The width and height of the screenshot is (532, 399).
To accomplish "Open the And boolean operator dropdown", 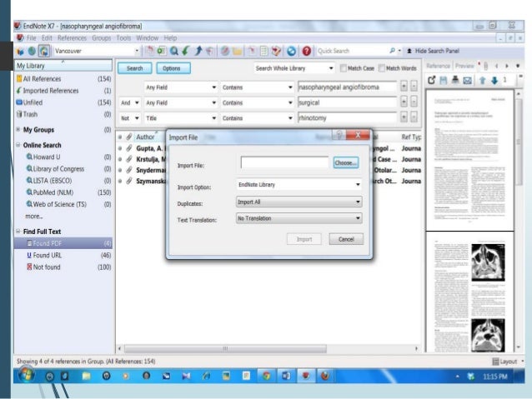I will click(x=129, y=102).
